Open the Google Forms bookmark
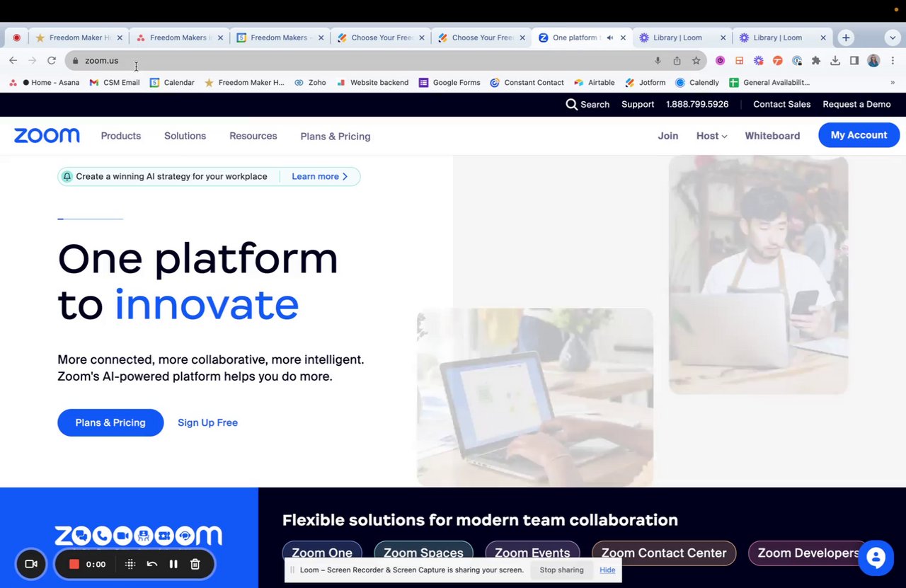 [x=449, y=83]
